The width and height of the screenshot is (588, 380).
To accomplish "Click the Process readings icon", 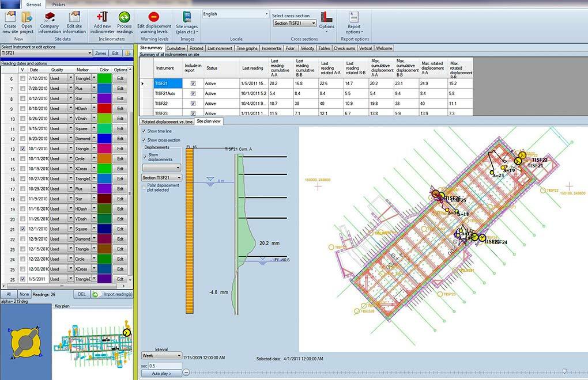I will point(124,17).
